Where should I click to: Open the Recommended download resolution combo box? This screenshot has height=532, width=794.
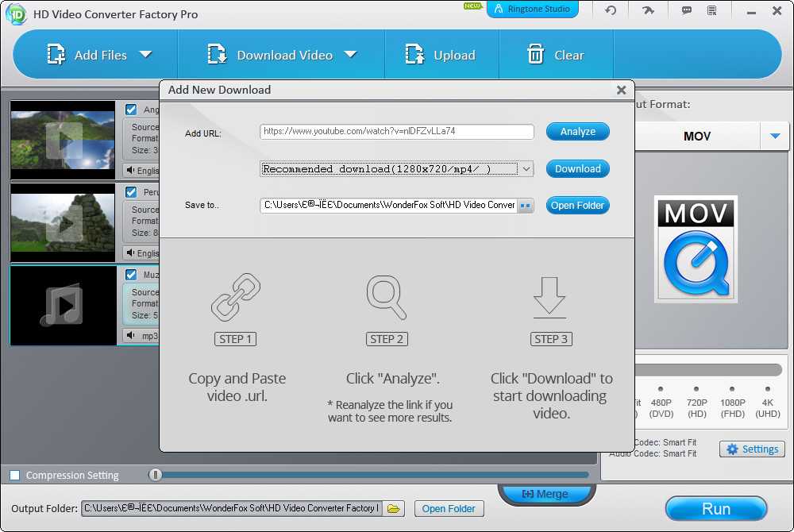coord(396,169)
